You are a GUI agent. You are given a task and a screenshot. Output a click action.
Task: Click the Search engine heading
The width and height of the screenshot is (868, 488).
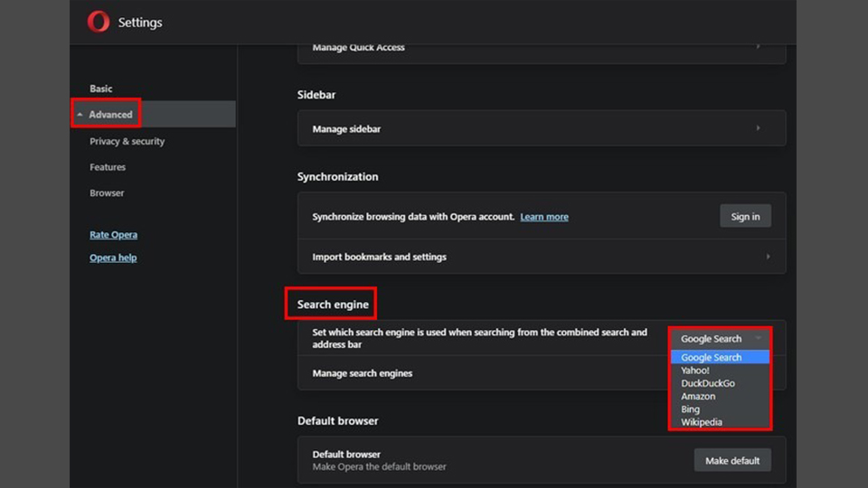[333, 305]
